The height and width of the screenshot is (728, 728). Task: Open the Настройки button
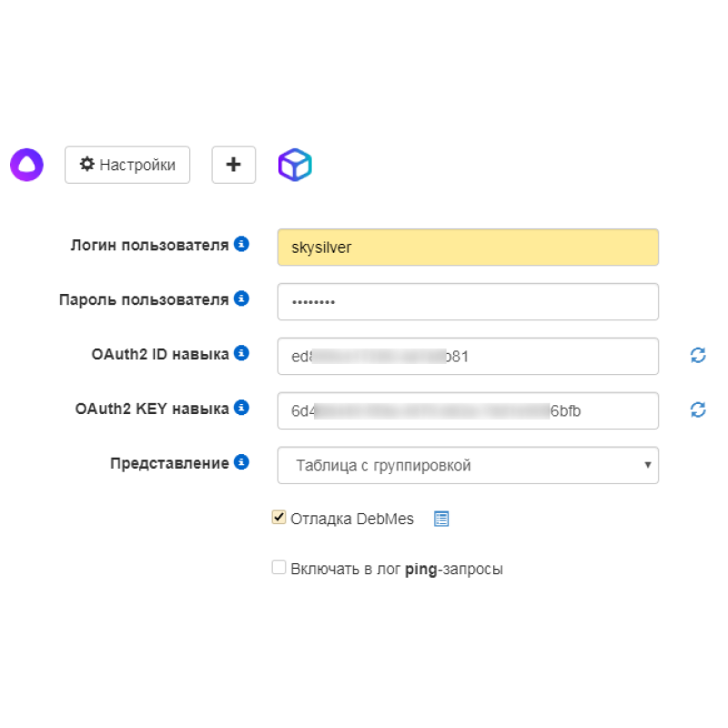click(127, 164)
